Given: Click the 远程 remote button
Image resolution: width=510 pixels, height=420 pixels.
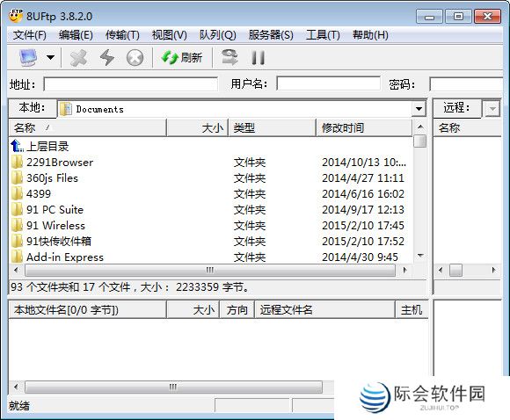Looking at the screenshot, I should [457, 108].
